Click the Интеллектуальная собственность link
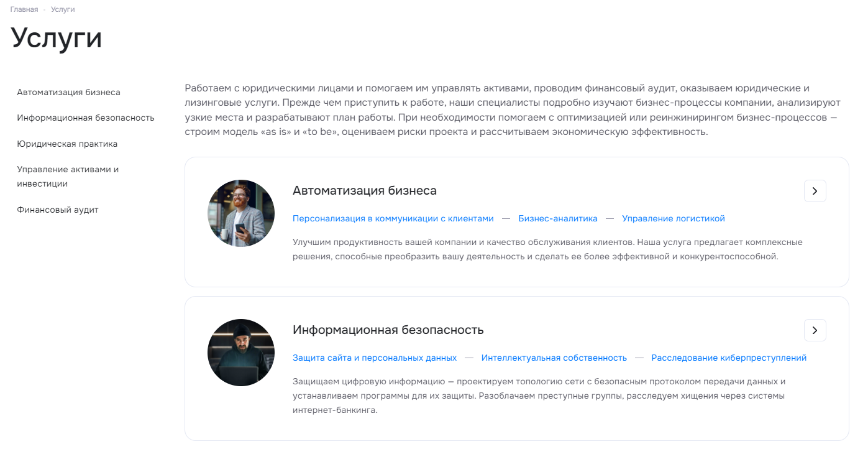The width and height of the screenshot is (868, 449). 554,358
